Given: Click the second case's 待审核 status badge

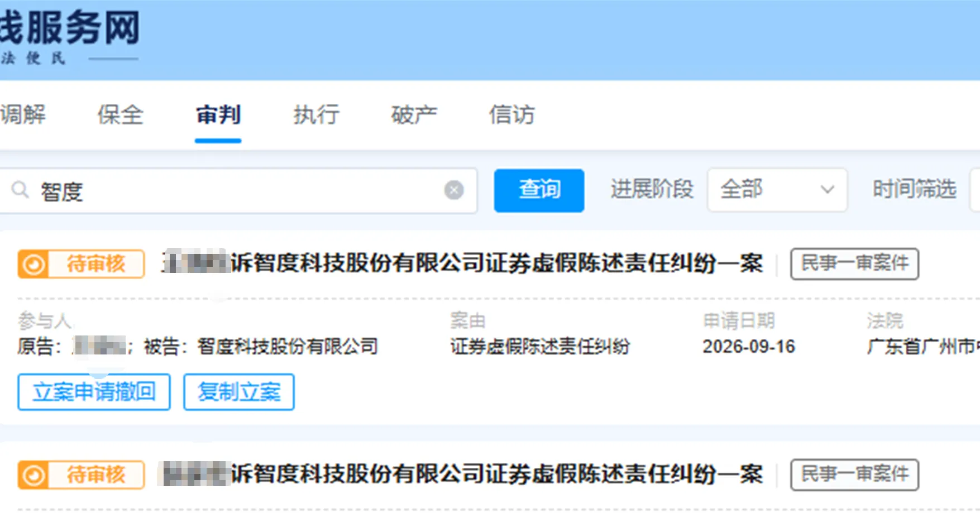Looking at the screenshot, I should (x=82, y=475).
